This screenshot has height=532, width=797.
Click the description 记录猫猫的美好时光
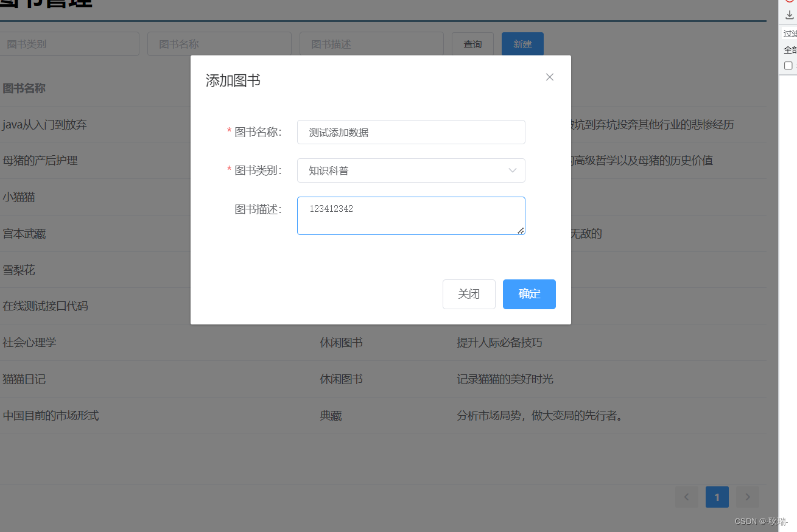[505, 379]
